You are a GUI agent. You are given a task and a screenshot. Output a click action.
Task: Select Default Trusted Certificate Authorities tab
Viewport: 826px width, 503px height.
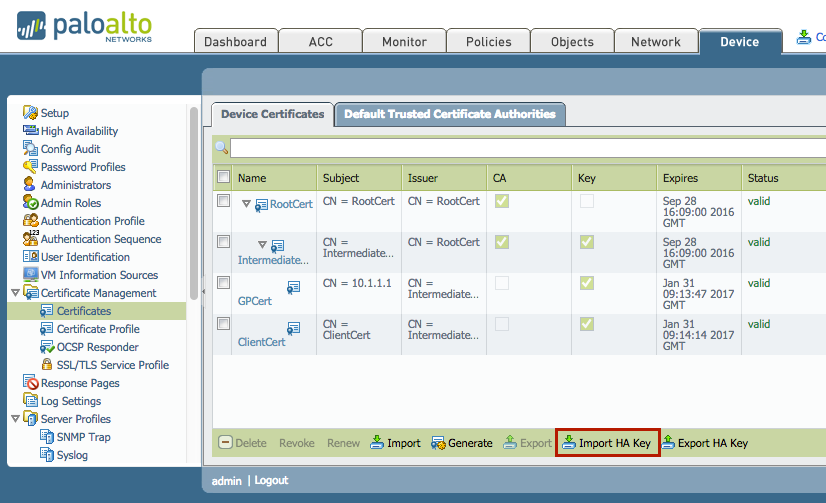coord(450,114)
